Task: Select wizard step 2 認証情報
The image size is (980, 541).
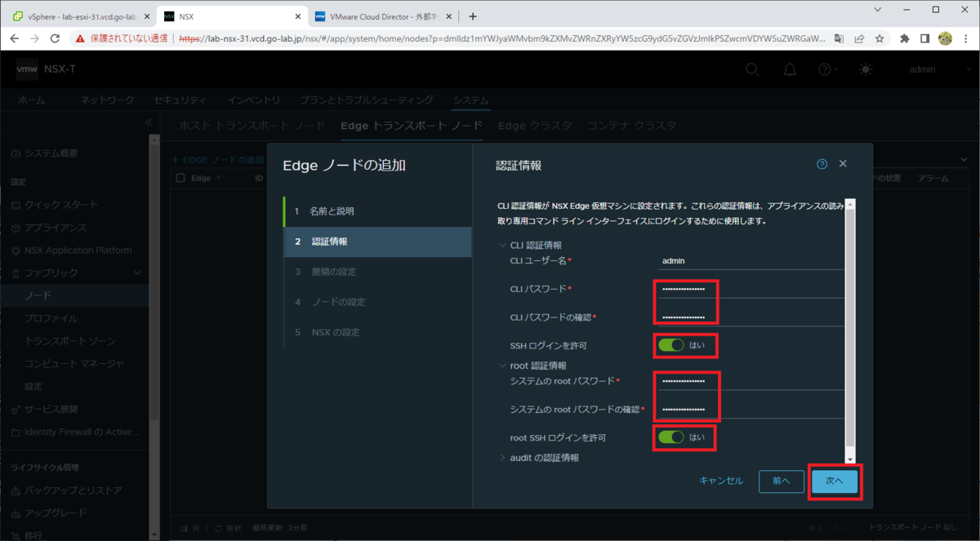Action: [x=377, y=242]
